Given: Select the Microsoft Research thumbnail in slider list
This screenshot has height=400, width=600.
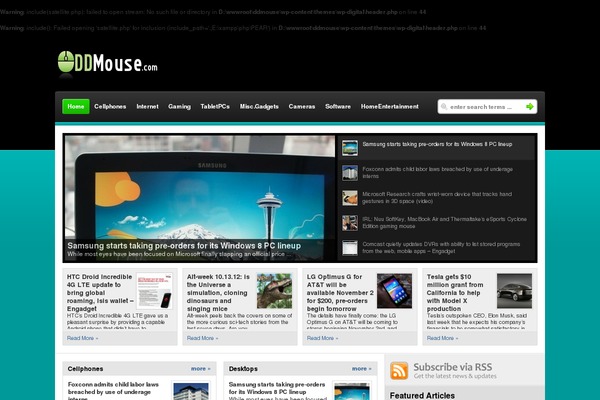Looking at the screenshot, I should click(x=350, y=198).
